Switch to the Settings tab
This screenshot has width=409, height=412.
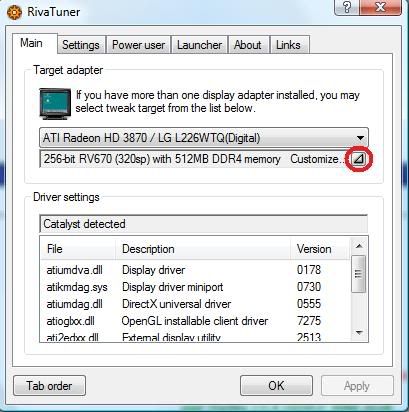[x=81, y=45]
